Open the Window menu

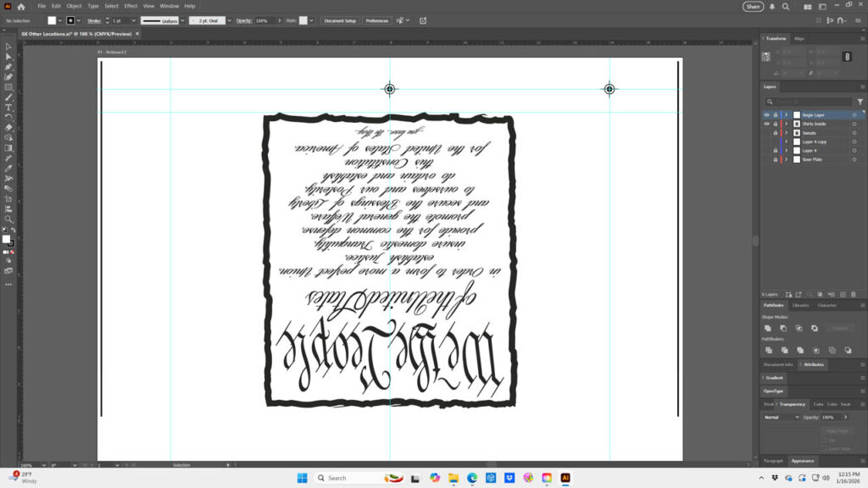[x=170, y=6]
